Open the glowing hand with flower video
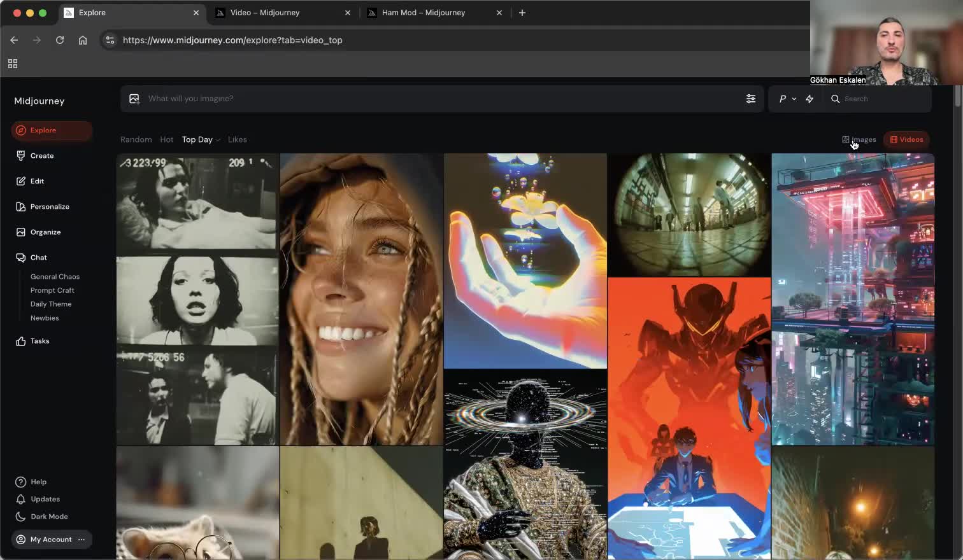963x560 pixels. coord(525,261)
